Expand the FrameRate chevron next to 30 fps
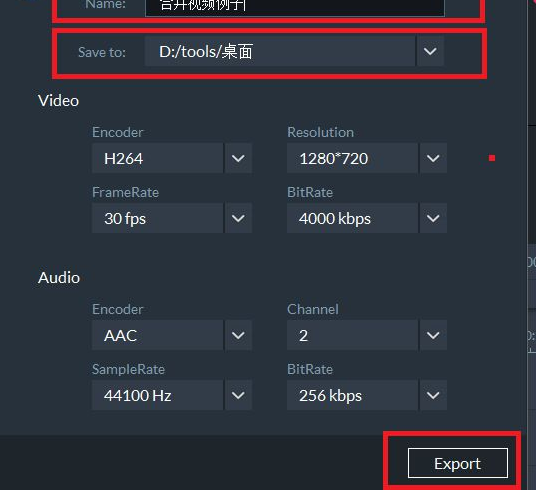The image size is (536, 490). [x=238, y=218]
